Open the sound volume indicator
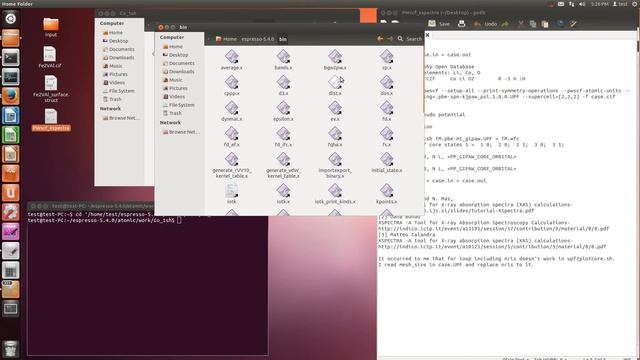 tap(582, 4)
